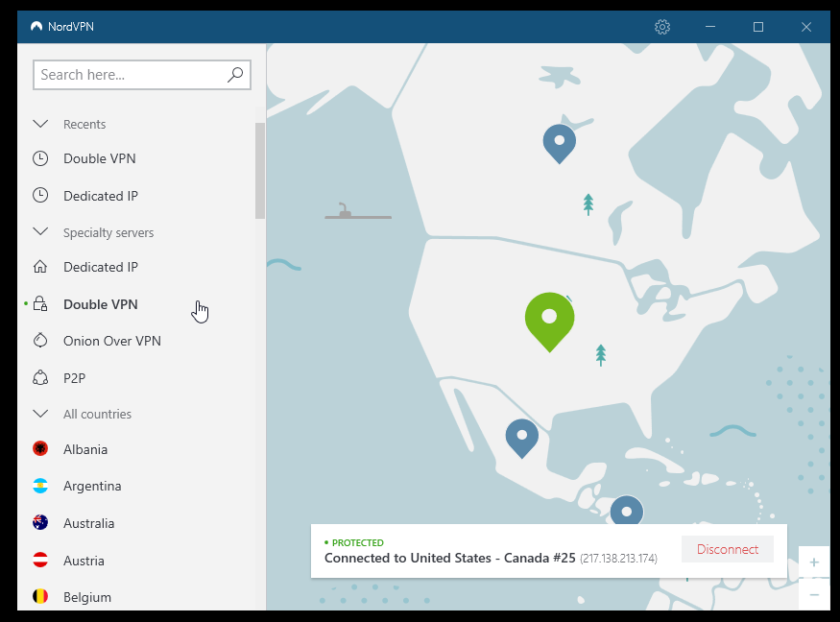Close the NordVPN window
The image size is (840, 622).
[x=806, y=27]
